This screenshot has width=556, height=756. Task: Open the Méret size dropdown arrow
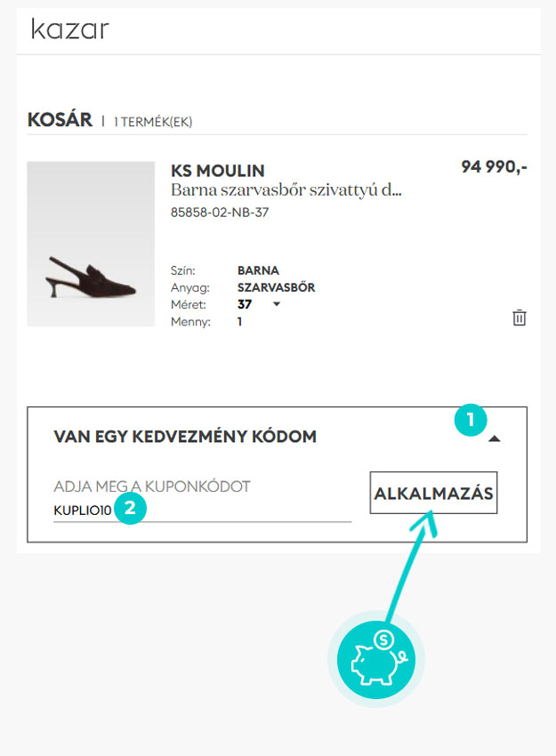[x=277, y=304]
